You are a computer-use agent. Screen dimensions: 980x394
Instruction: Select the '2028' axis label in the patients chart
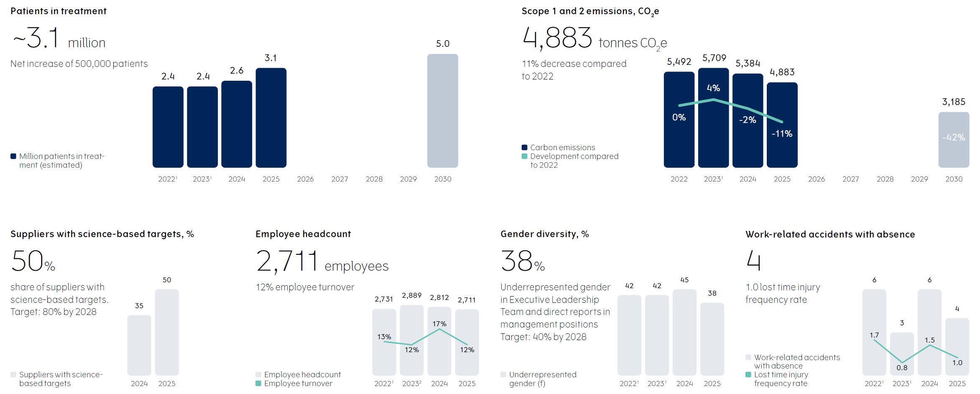point(374,179)
